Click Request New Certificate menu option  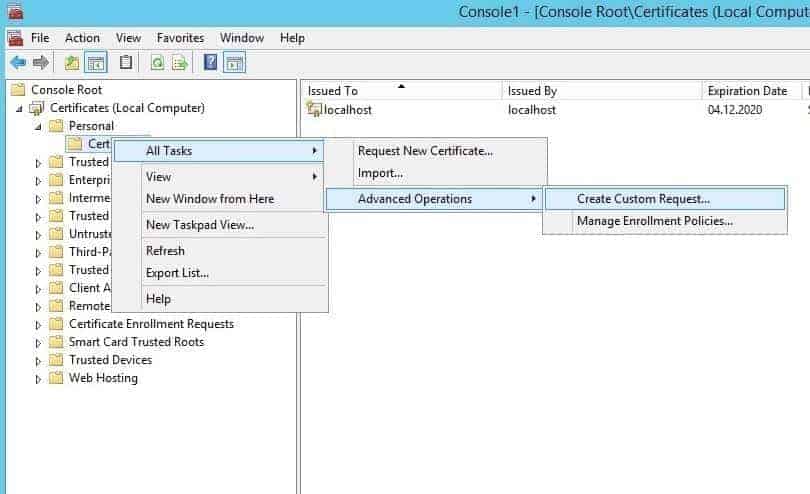pyautogui.click(x=425, y=151)
